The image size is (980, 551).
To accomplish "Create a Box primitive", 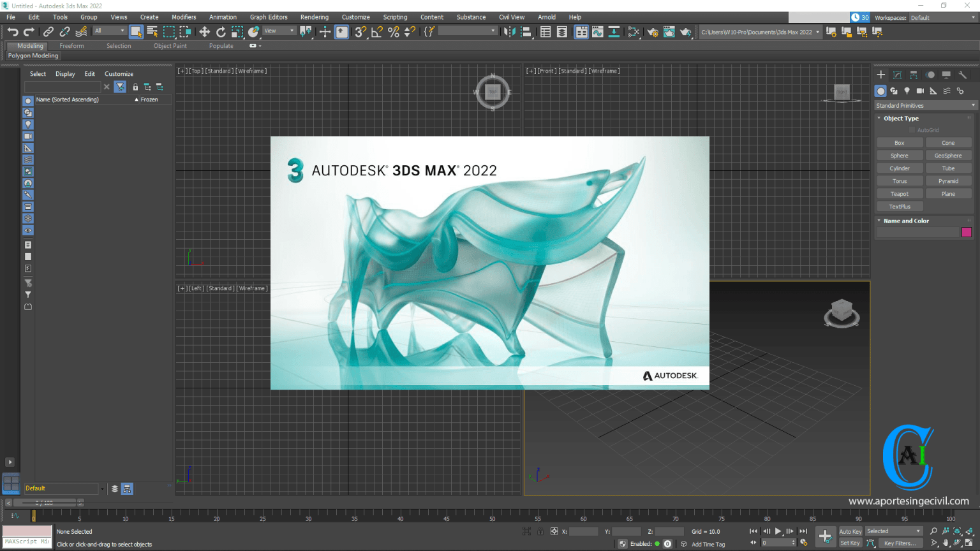I will point(900,143).
